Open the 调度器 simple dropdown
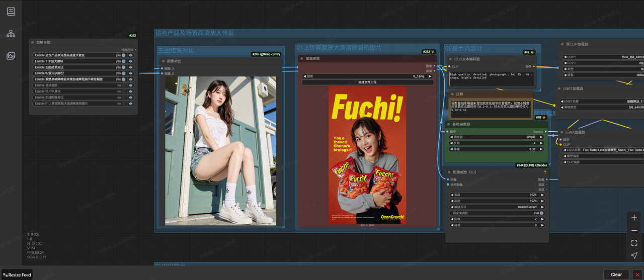The width and height of the screenshot is (644, 280). [x=497, y=137]
